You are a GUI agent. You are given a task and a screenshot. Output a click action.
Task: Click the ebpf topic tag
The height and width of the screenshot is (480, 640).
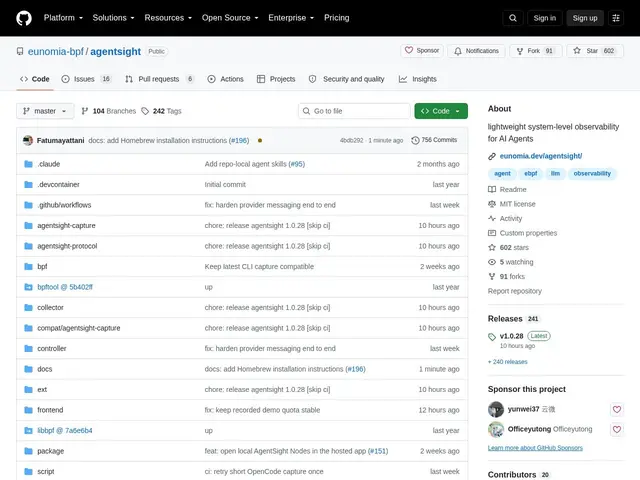(531, 173)
